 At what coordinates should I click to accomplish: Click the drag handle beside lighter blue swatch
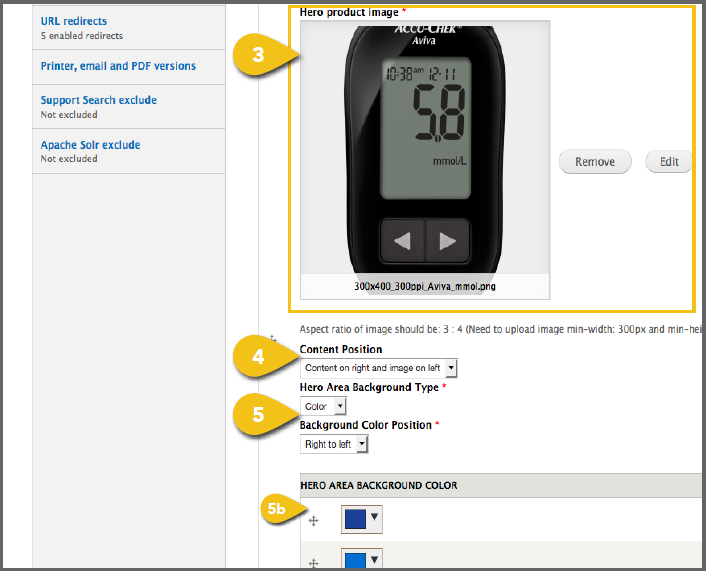(x=313, y=563)
